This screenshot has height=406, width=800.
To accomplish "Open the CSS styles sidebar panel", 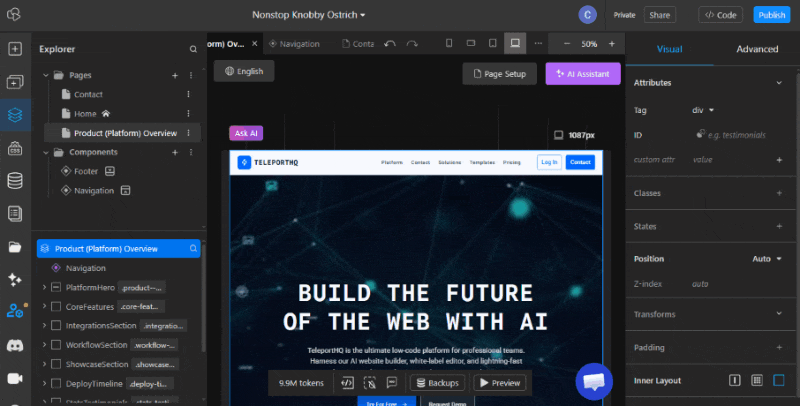I will point(15,148).
